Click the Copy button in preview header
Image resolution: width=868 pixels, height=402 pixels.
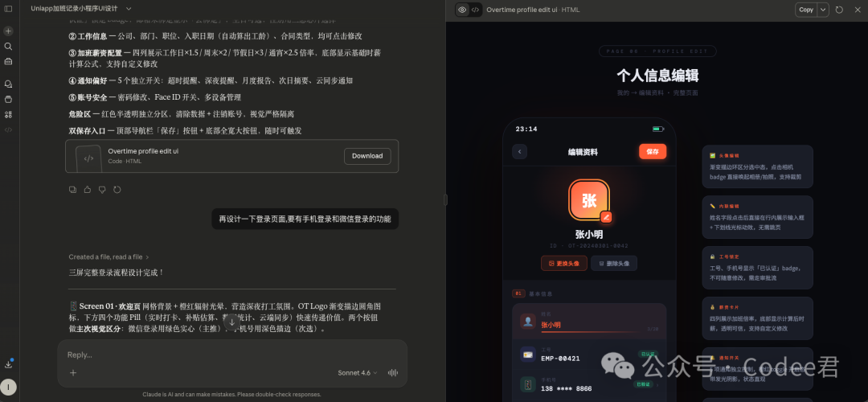[806, 10]
